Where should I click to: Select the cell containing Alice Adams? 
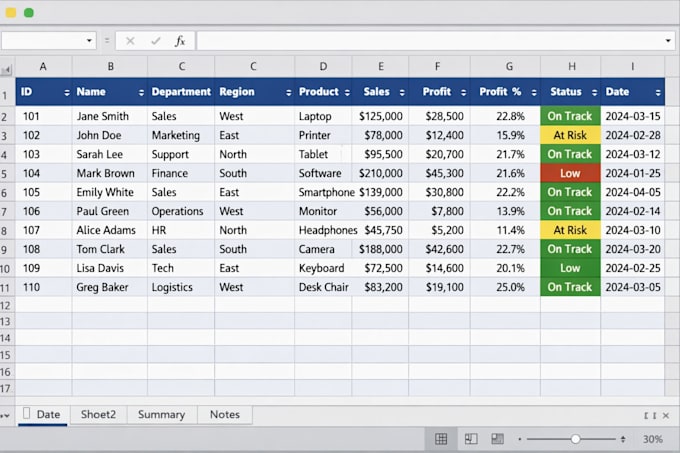tap(110, 230)
